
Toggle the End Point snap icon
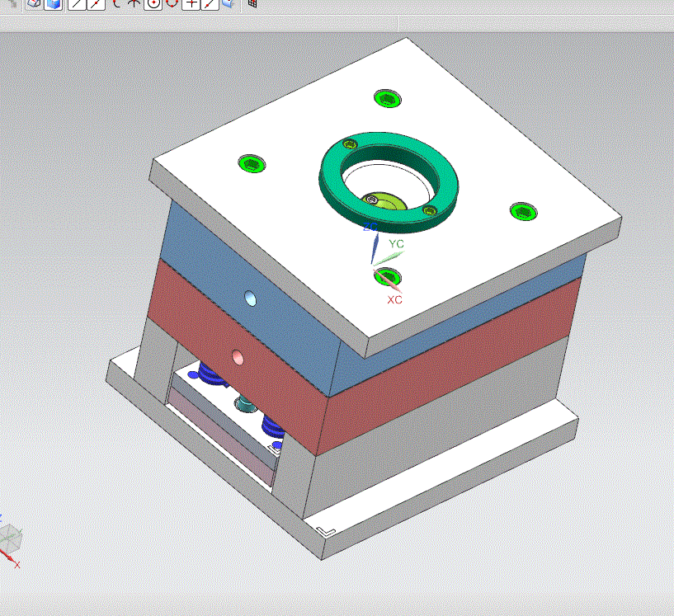77,4
